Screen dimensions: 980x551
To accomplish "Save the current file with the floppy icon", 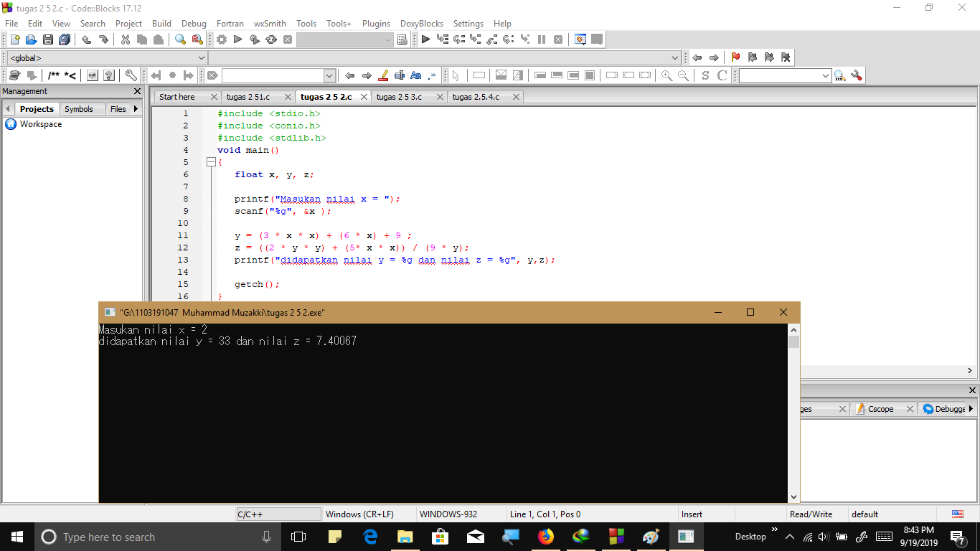I will (48, 39).
